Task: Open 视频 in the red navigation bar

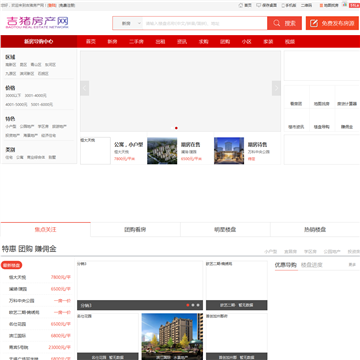Action: pyautogui.click(x=290, y=42)
